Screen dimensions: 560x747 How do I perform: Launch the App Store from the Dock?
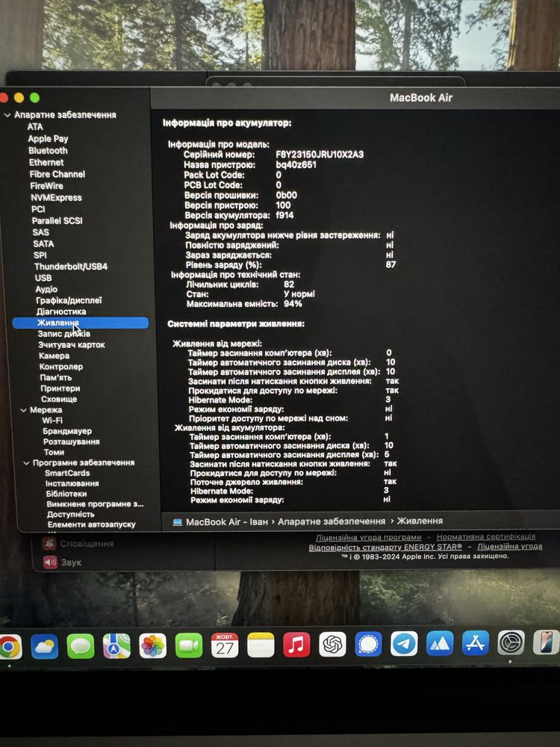click(x=475, y=642)
